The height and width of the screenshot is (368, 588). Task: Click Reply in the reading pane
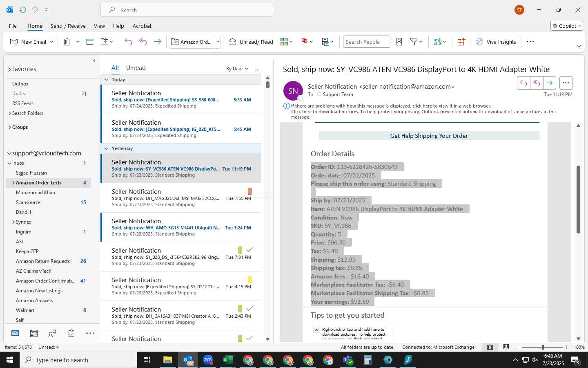[x=523, y=83]
